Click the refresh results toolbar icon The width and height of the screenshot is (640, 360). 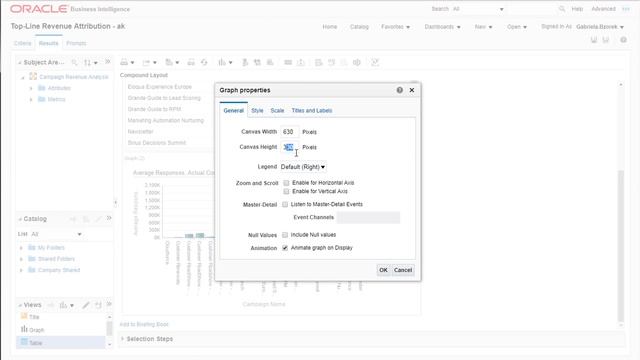pos(204,62)
